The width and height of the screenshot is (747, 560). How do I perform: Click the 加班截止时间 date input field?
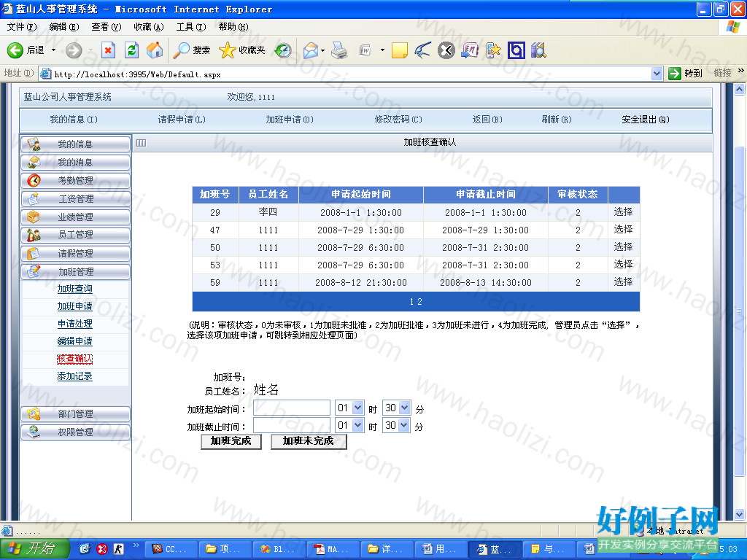[292, 425]
